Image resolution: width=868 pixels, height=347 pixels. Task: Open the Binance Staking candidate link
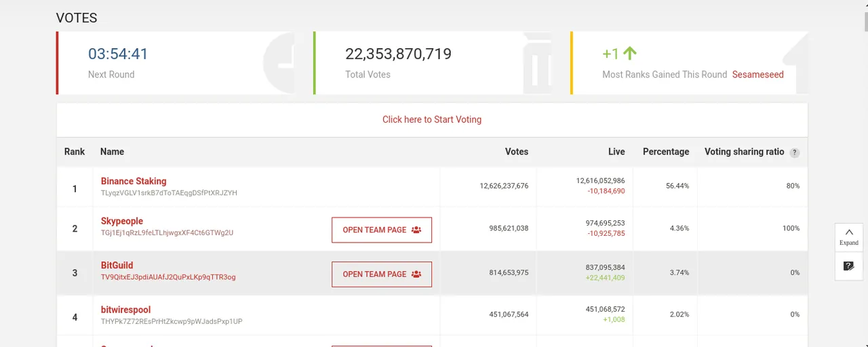point(134,181)
